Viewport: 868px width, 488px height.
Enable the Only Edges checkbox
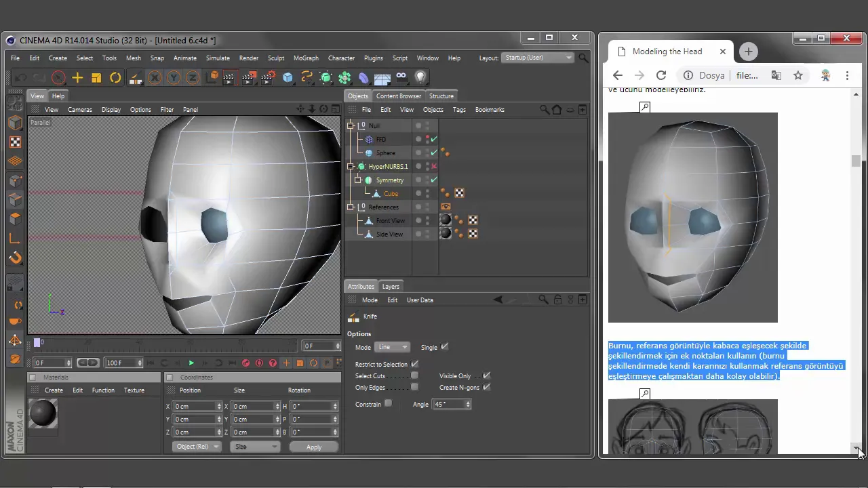tap(415, 387)
